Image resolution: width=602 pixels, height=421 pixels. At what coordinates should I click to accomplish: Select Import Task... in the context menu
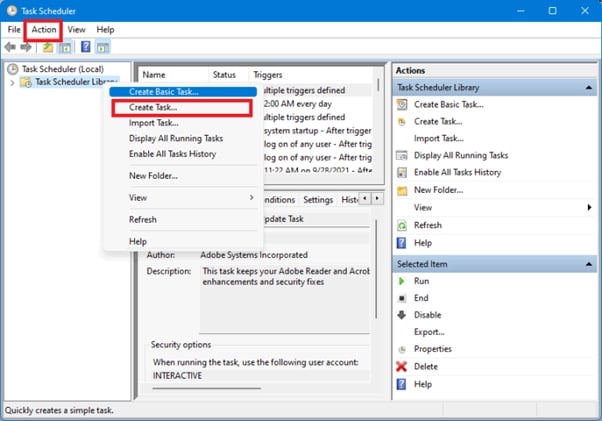tap(154, 123)
